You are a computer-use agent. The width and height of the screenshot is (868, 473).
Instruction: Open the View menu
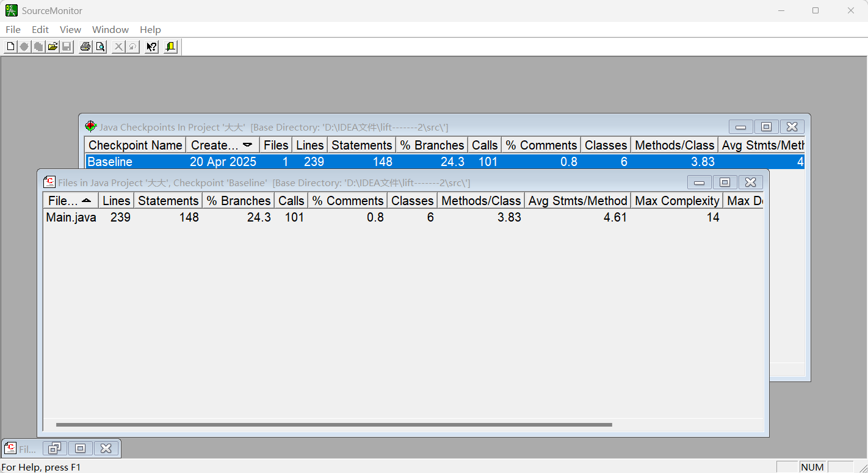pyautogui.click(x=70, y=29)
